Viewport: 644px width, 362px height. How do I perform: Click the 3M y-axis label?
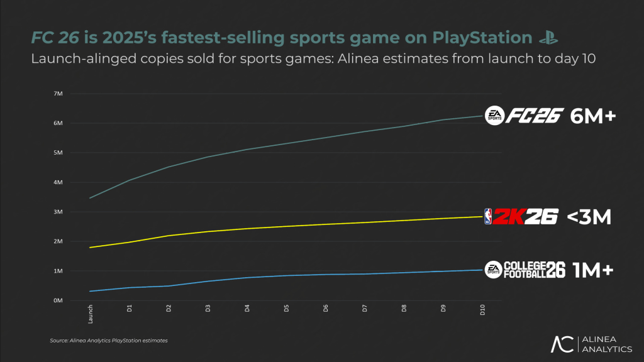[x=58, y=212]
